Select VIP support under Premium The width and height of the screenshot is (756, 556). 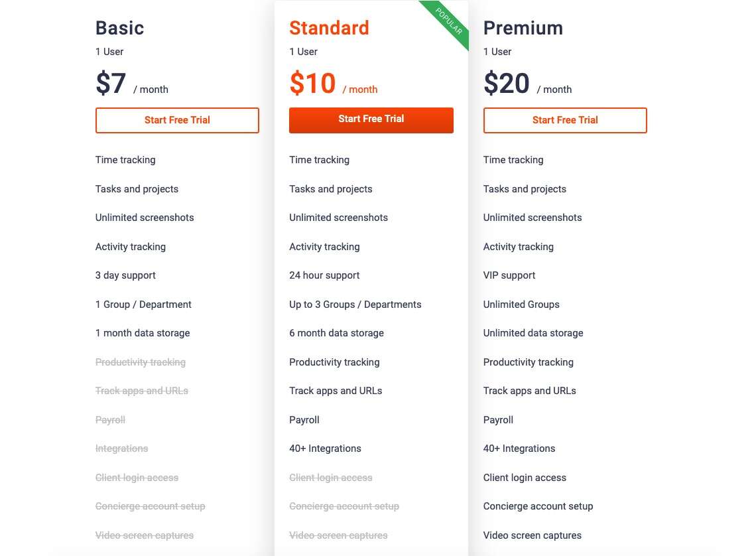[509, 275]
